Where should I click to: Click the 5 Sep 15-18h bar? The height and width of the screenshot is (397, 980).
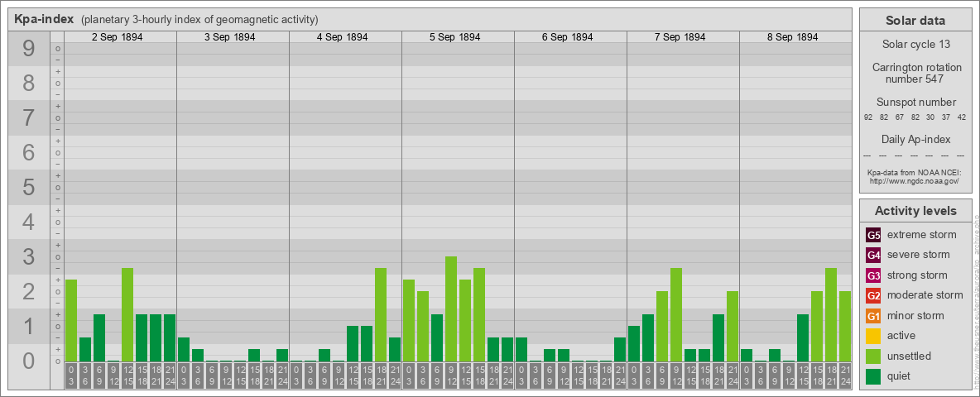click(x=478, y=314)
